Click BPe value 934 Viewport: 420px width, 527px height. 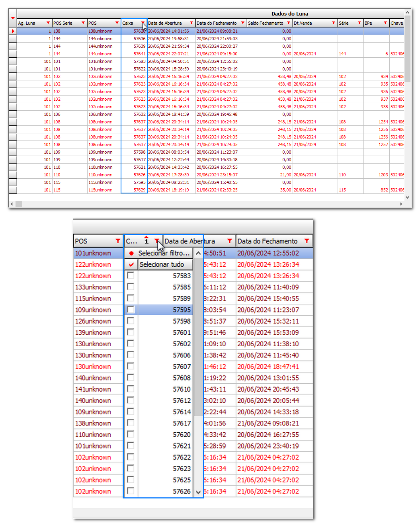(x=377, y=76)
